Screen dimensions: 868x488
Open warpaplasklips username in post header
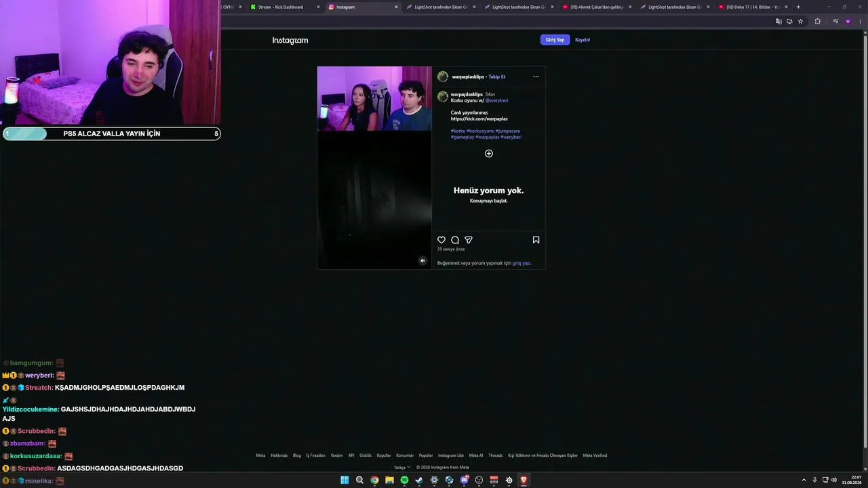click(x=468, y=77)
